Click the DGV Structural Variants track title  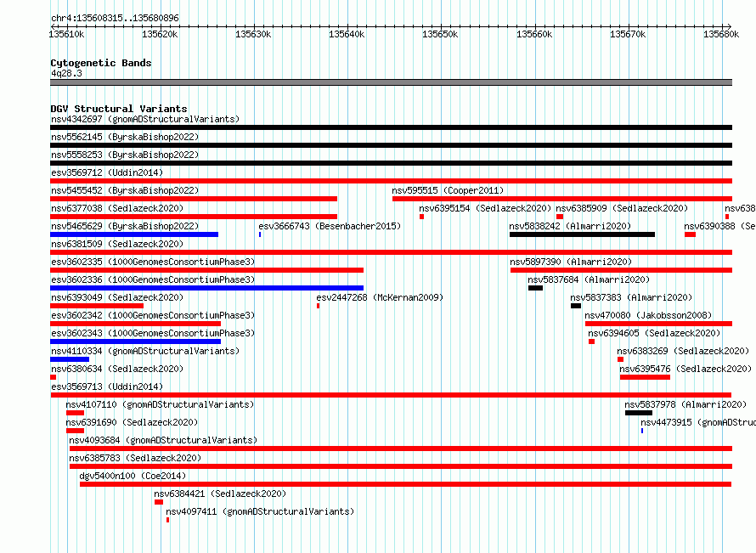pyautogui.click(x=119, y=109)
